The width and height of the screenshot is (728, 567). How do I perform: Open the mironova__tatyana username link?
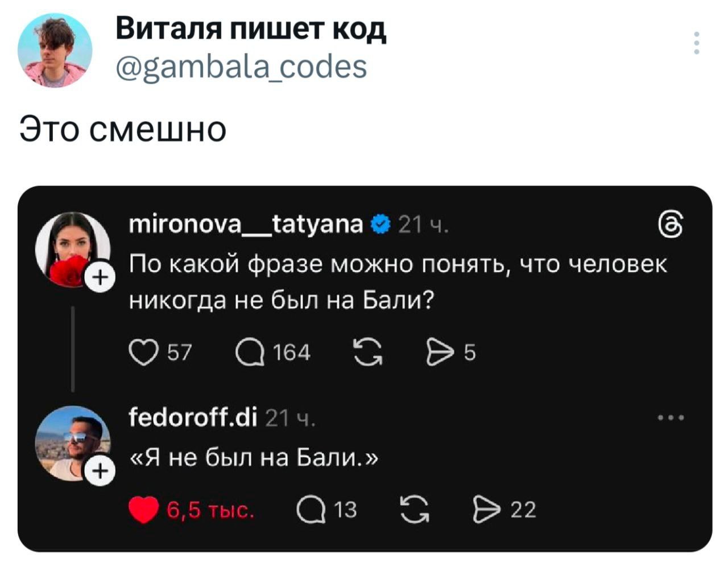point(246,225)
